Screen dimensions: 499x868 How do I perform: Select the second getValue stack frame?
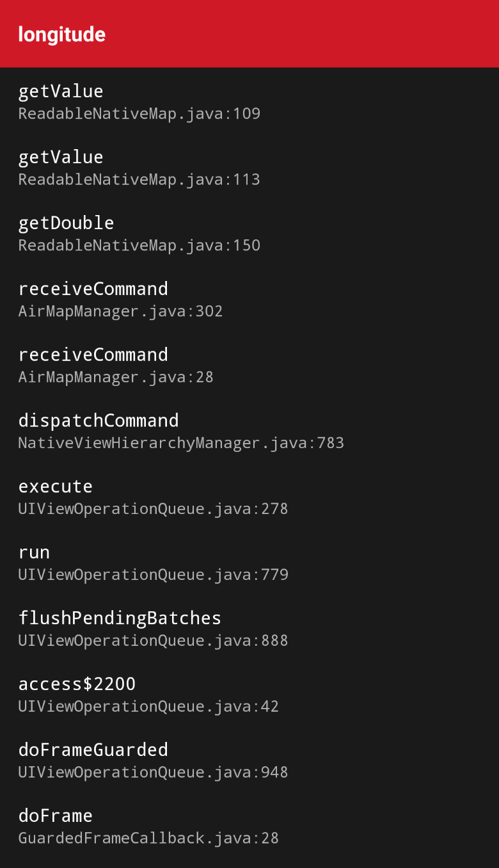click(x=61, y=157)
